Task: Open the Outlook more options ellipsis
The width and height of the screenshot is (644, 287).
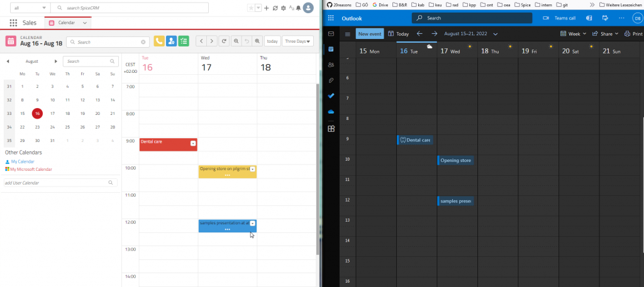Action: (x=621, y=18)
